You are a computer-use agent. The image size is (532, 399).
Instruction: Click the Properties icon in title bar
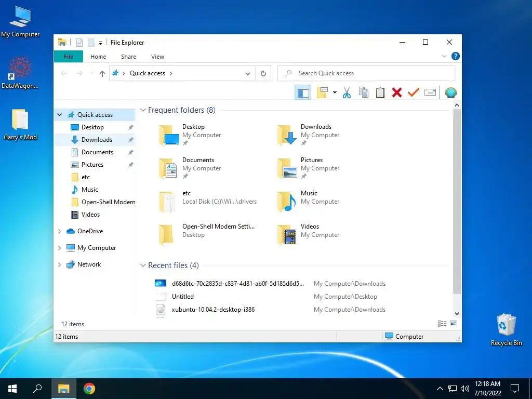tap(79, 43)
